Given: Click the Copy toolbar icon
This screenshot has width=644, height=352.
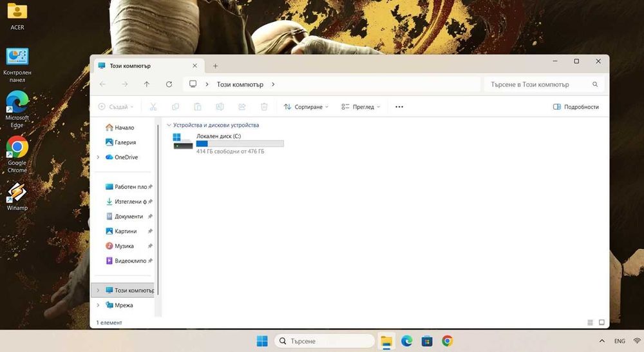Looking at the screenshot, I should pyautogui.click(x=175, y=107).
